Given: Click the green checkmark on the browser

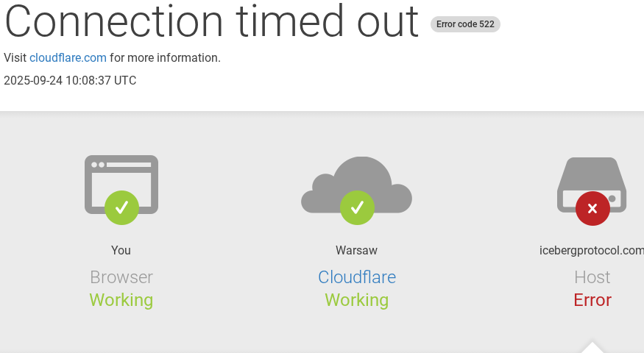Looking at the screenshot, I should (121, 208).
